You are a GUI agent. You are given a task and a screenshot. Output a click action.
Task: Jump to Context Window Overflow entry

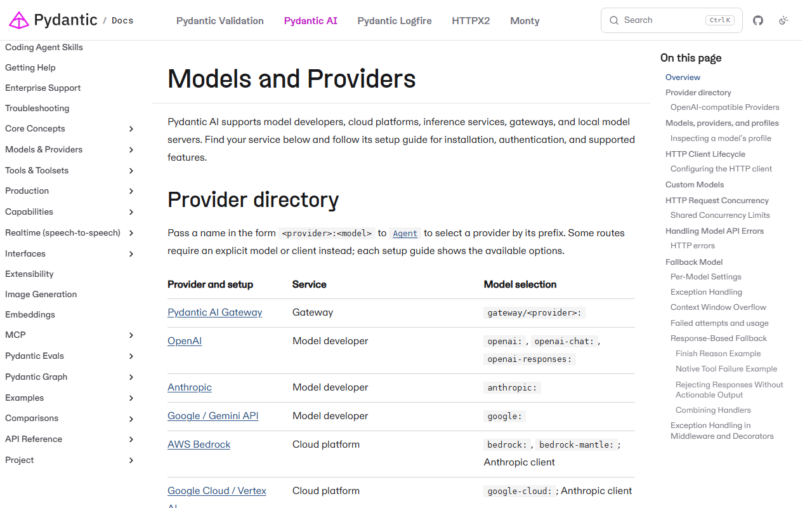(x=718, y=307)
